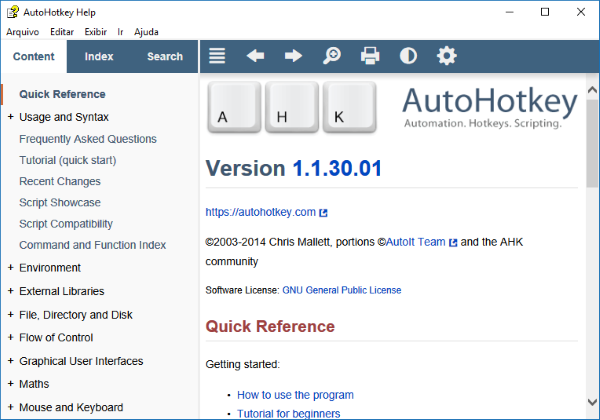Select Frequently Asked Questions in contents

tap(88, 139)
